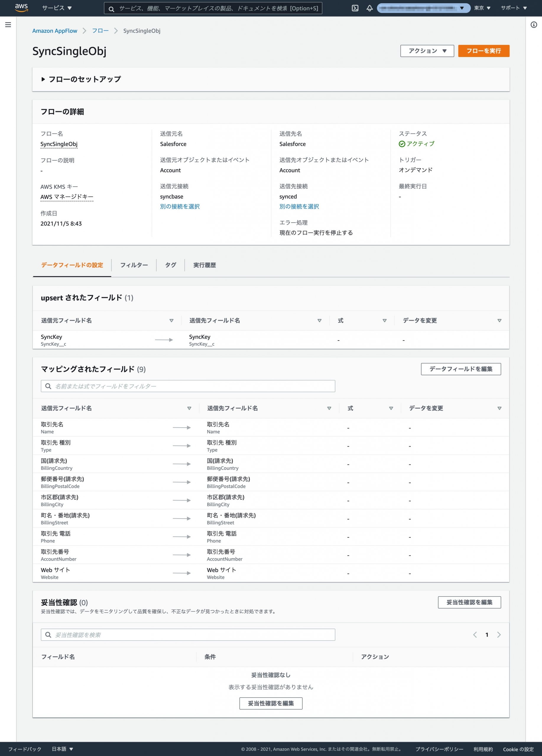Click the 市区郡(請求先) BillingCity source field
The height and width of the screenshot is (756, 542).
[60, 500]
